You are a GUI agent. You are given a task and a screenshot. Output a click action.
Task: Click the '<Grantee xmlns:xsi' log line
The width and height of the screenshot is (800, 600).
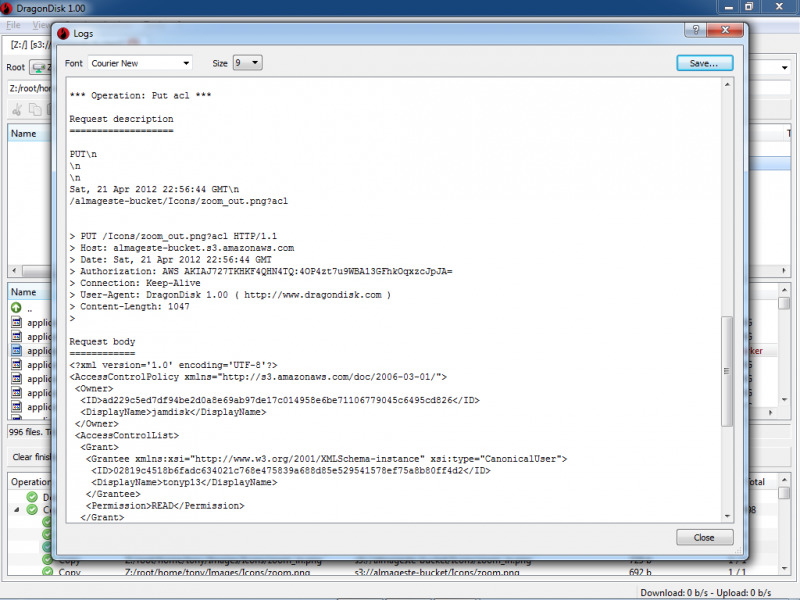click(x=327, y=459)
